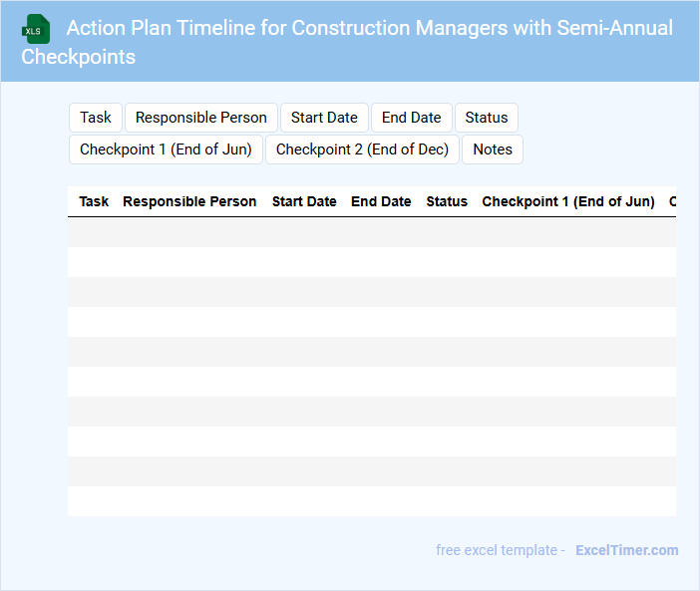Click the first empty table row
Screen dimensions: 700x591
tap(371, 232)
